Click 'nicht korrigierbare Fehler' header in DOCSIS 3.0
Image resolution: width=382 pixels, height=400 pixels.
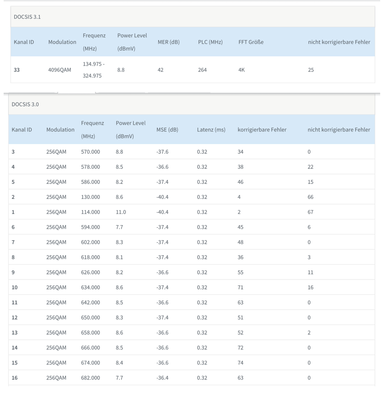[x=339, y=130]
